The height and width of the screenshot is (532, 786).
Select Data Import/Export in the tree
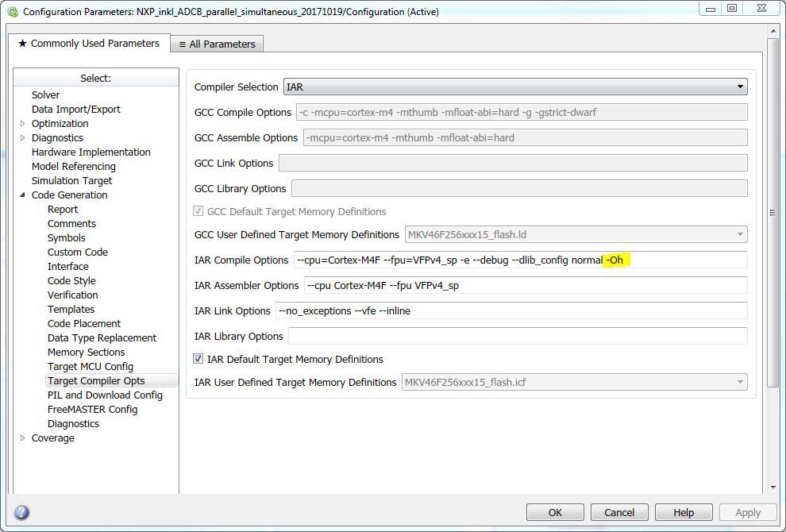point(75,109)
